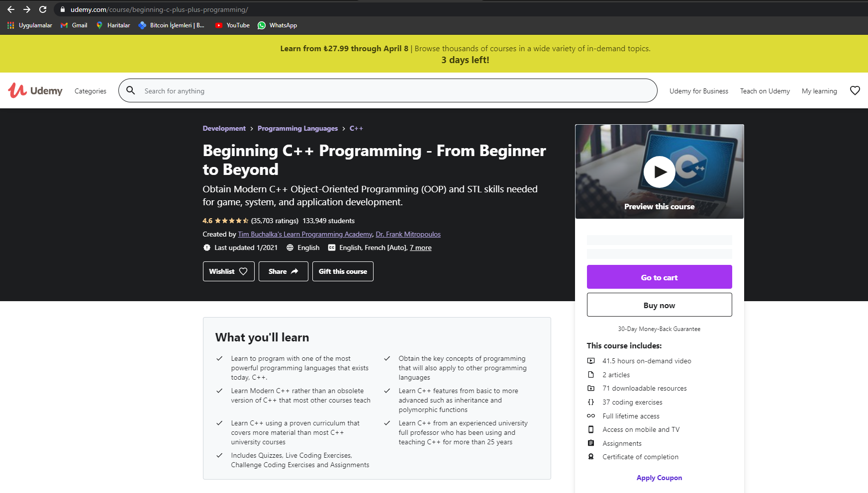868x493 pixels.
Task: Click the Full lifetime access text
Action: pos(631,416)
